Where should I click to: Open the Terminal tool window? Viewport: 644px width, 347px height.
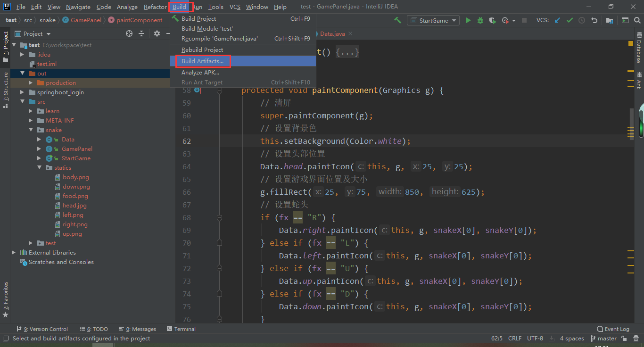click(x=181, y=329)
